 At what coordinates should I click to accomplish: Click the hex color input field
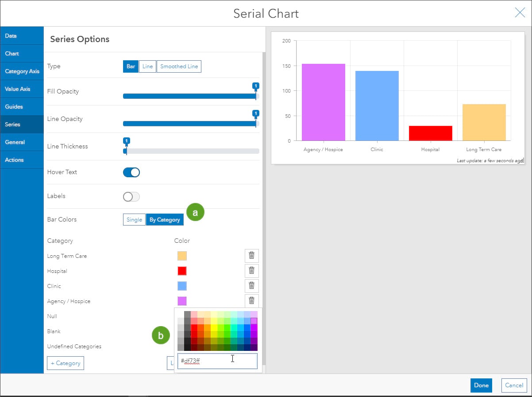pos(217,361)
